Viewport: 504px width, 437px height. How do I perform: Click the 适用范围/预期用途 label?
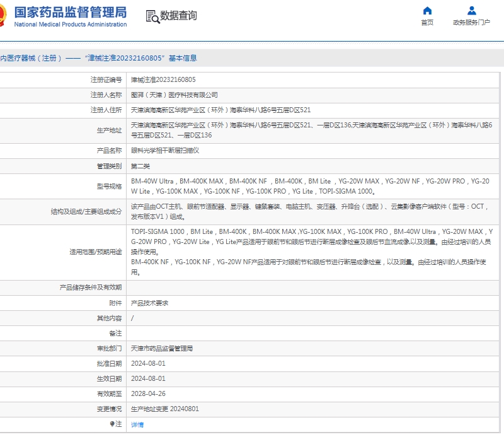[96, 252]
